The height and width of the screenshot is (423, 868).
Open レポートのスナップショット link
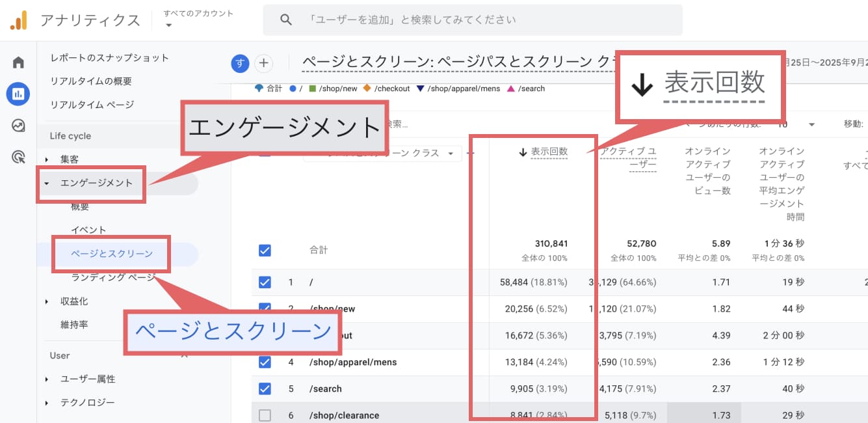(109, 58)
